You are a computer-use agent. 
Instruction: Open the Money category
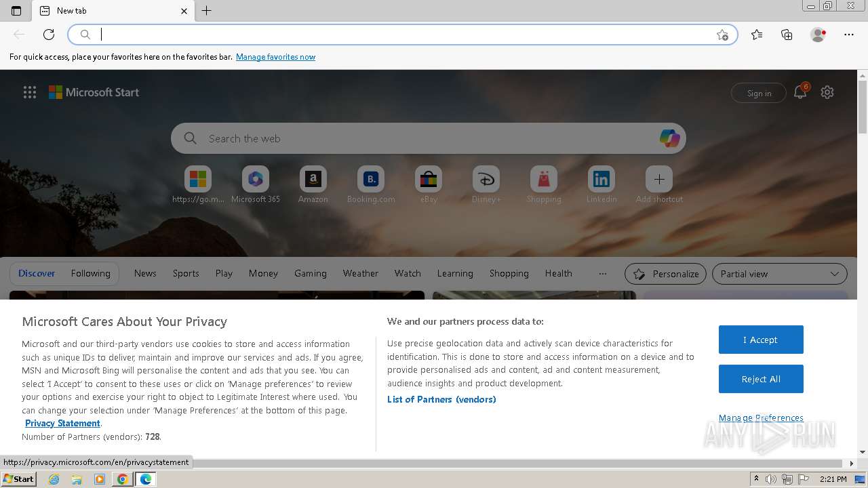point(263,273)
